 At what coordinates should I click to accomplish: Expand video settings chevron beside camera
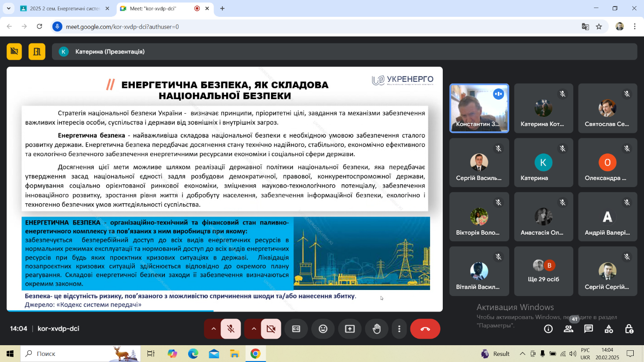254,329
